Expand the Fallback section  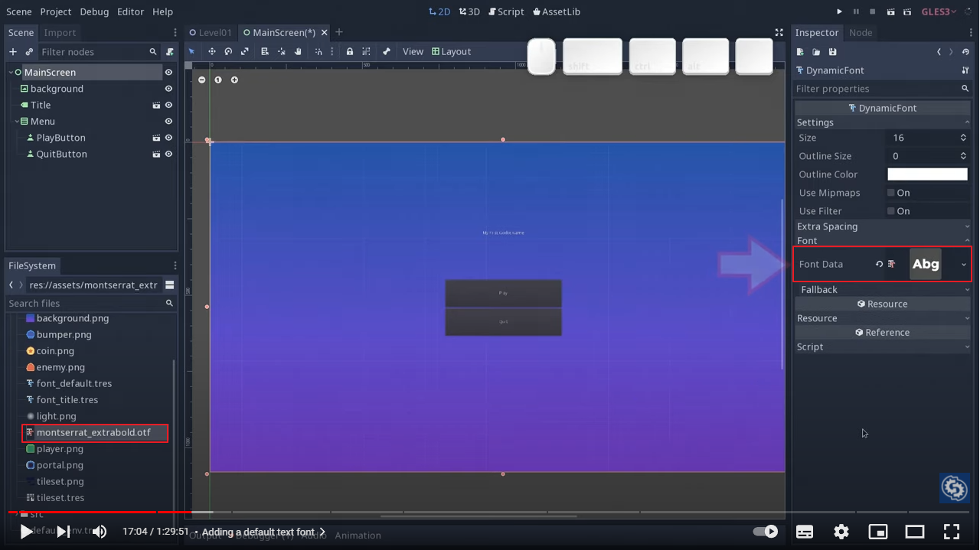[883, 289]
